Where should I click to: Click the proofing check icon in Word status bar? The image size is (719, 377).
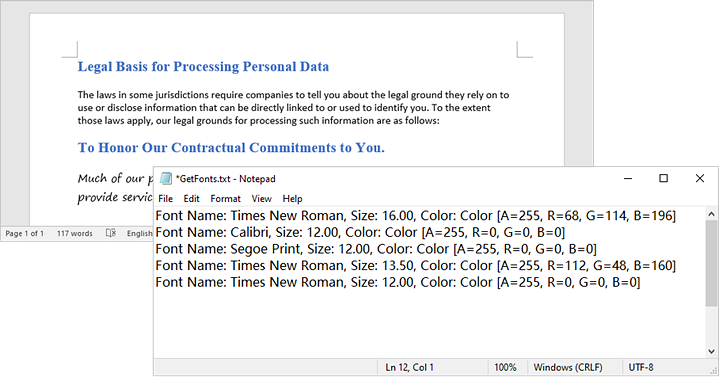click(111, 233)
